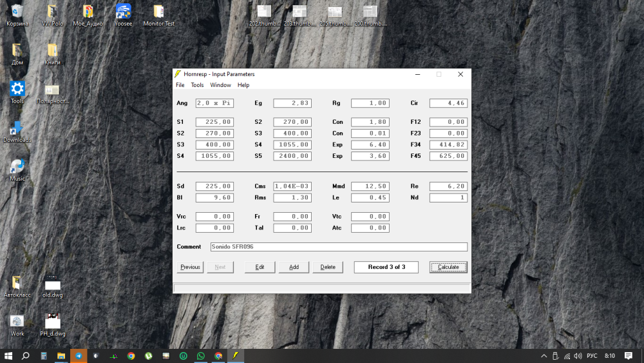Image resolution: width=644 pixels, height=363 pixels.
Task: Click the Cir field with value 4,46
Action: (448, 103)
